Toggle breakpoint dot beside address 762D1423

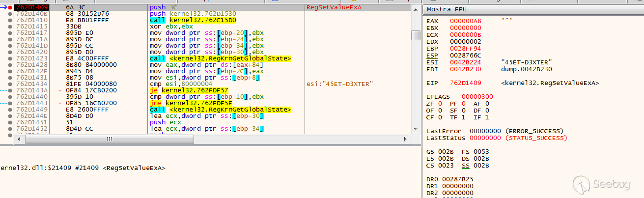point(10,58)
